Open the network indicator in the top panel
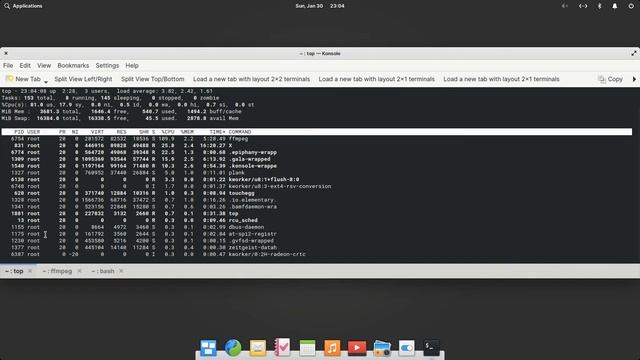640x360 pixels. pyautogui.click(x=583, y=6)
